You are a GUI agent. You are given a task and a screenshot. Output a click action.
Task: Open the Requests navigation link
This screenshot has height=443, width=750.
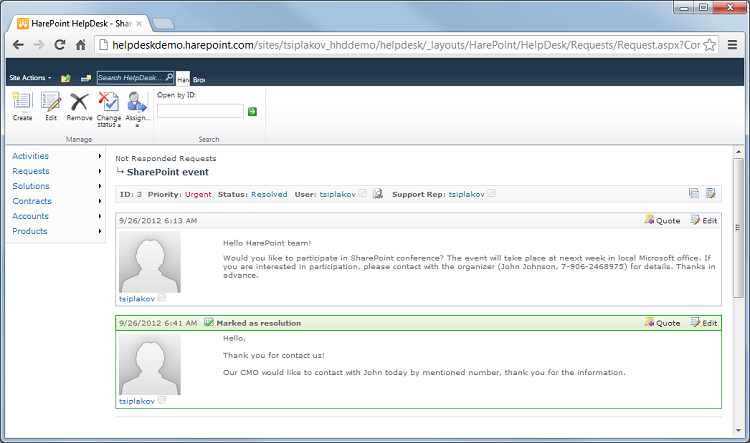pos(31,171)
